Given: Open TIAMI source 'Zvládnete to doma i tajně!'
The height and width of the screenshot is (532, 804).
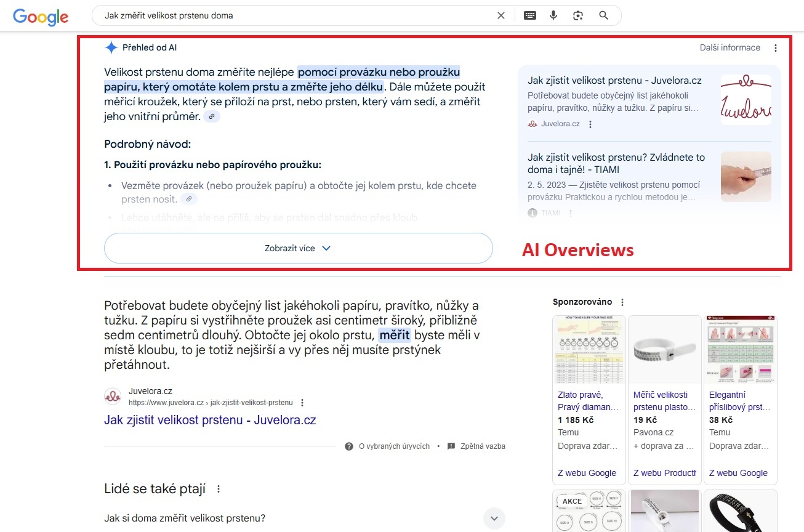Looking at the screenshot, I should pos(616,163).
